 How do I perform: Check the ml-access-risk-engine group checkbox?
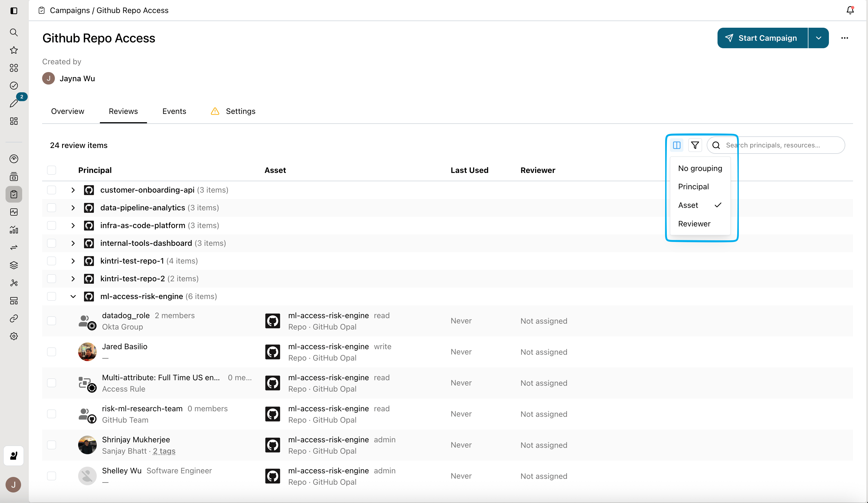point(52,296)
